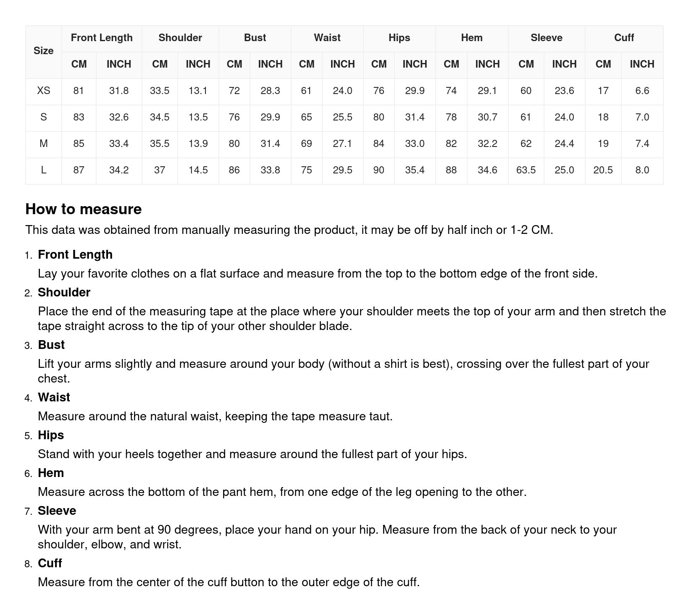Click the 20.5 cuff CM cell
The width and height of the screenshot is (689, 616).
coord(603,170)
